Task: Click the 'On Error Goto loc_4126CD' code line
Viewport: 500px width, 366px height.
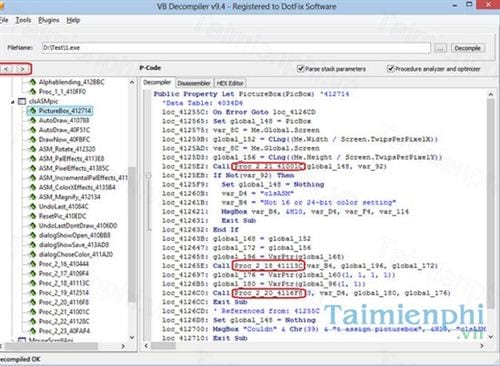Action: [239, 112]
